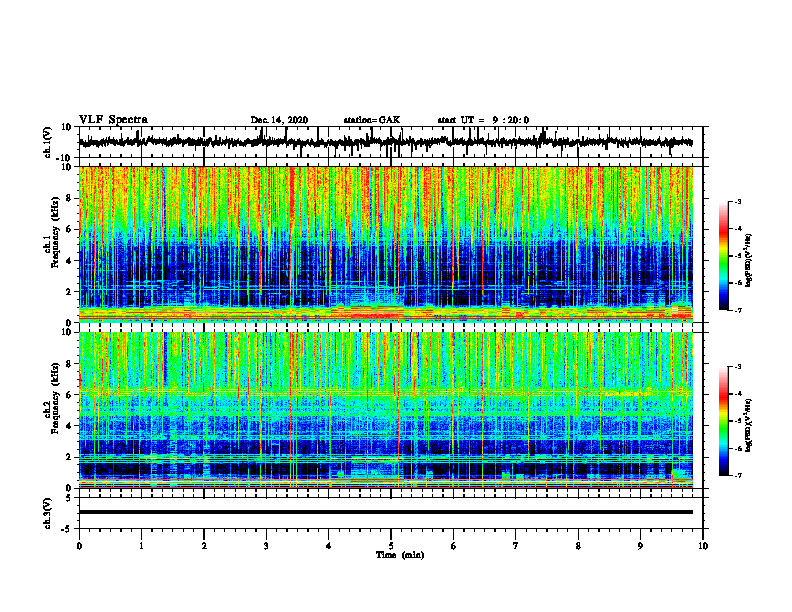Click the time axis tick label "4"

[329, 546]
